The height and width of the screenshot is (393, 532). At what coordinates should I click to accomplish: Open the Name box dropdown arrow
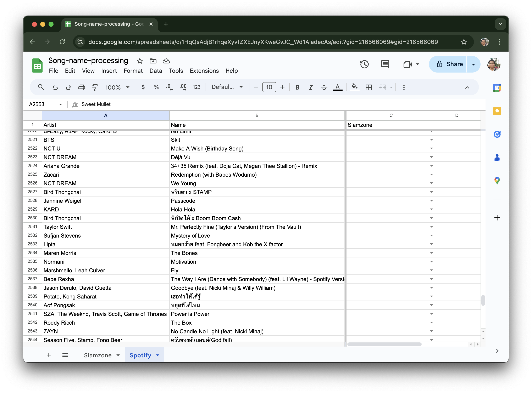[61, 104]
